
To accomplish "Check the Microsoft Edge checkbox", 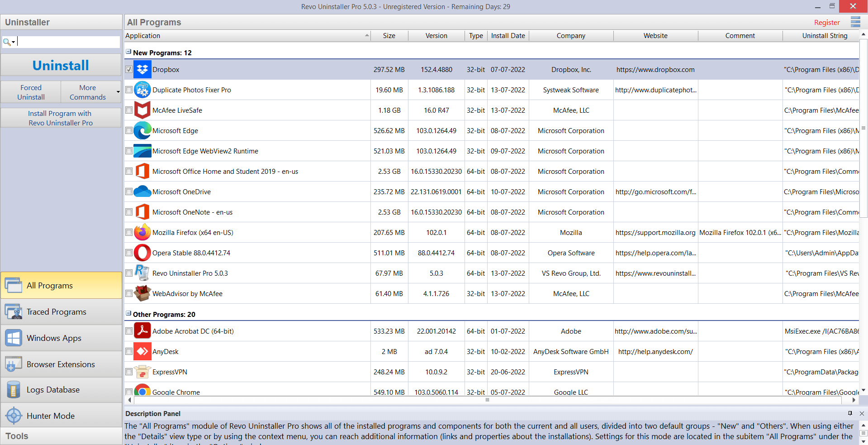I will (129, 131).
